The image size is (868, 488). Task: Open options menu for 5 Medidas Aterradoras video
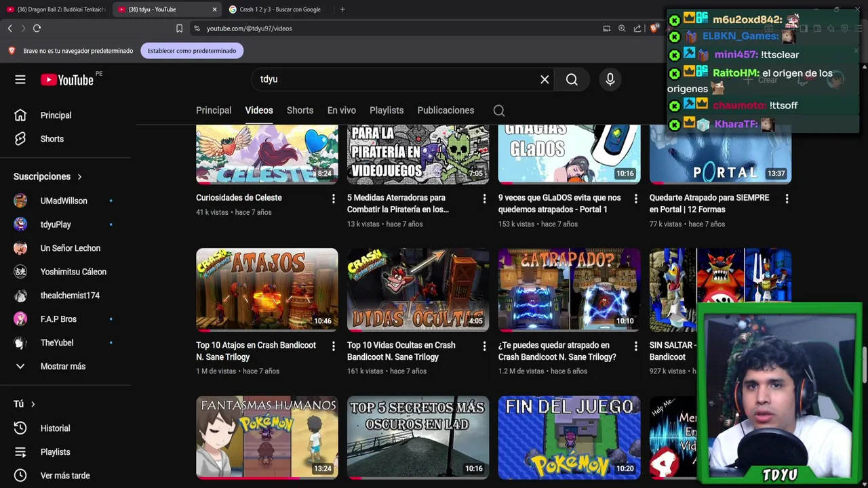tap(484, 199)
